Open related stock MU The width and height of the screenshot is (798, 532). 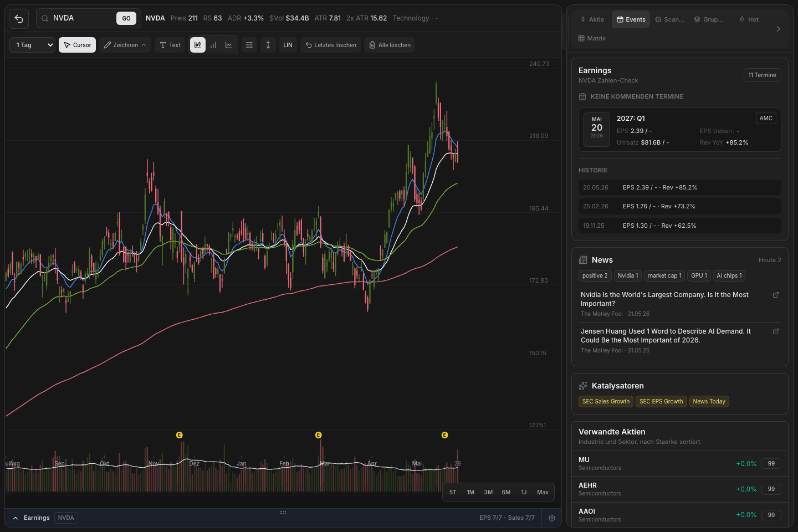tap(679, 463)
